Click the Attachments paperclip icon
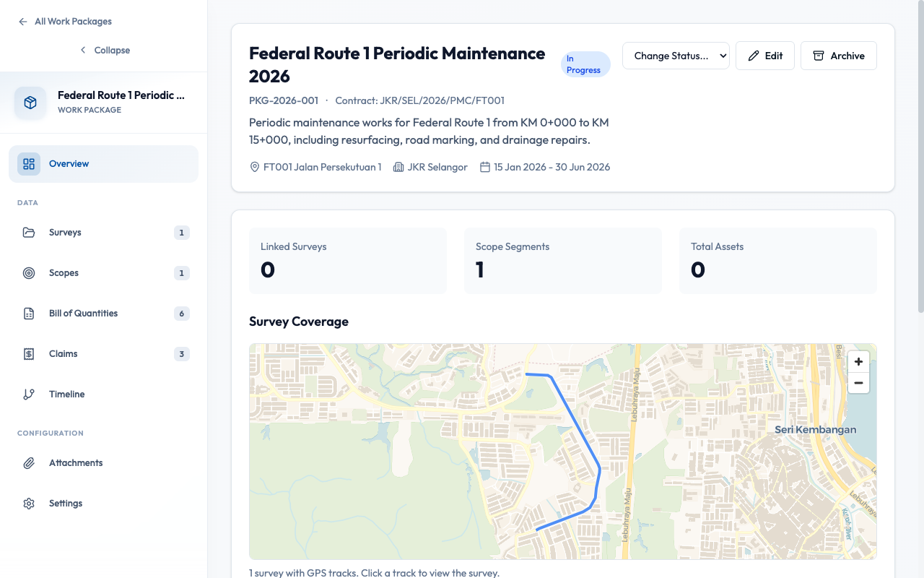 pyautogui.click(x=28, y=462)
